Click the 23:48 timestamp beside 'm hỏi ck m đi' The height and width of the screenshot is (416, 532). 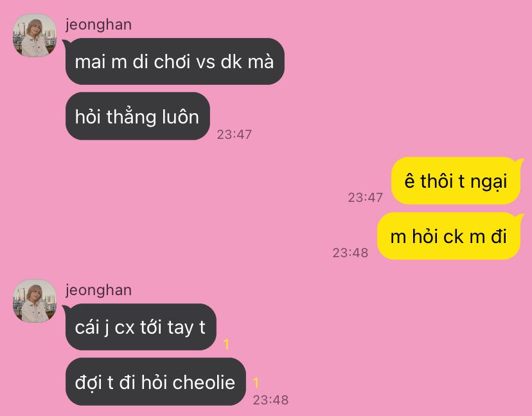click(350, 253)
